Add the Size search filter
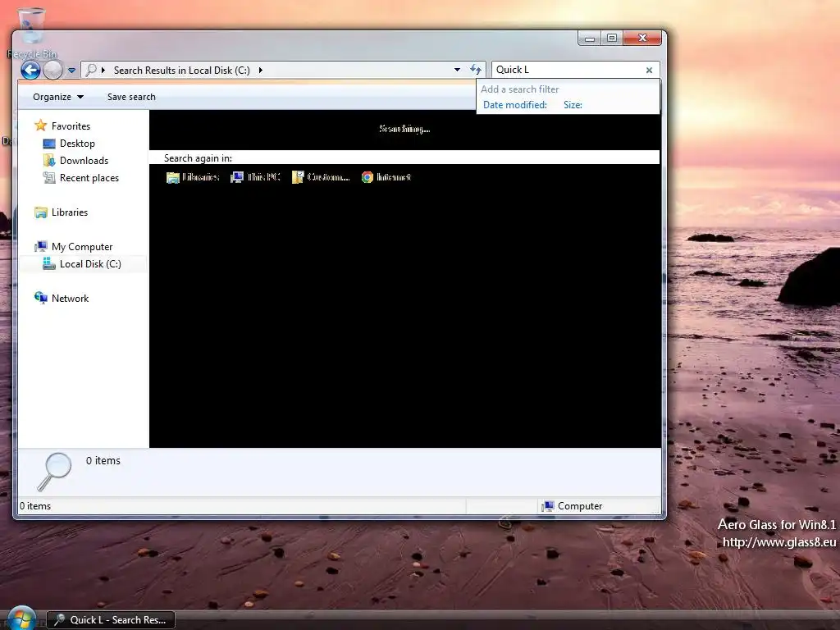The width and height of the screenshot is (840, 630). tap(573, 105)
